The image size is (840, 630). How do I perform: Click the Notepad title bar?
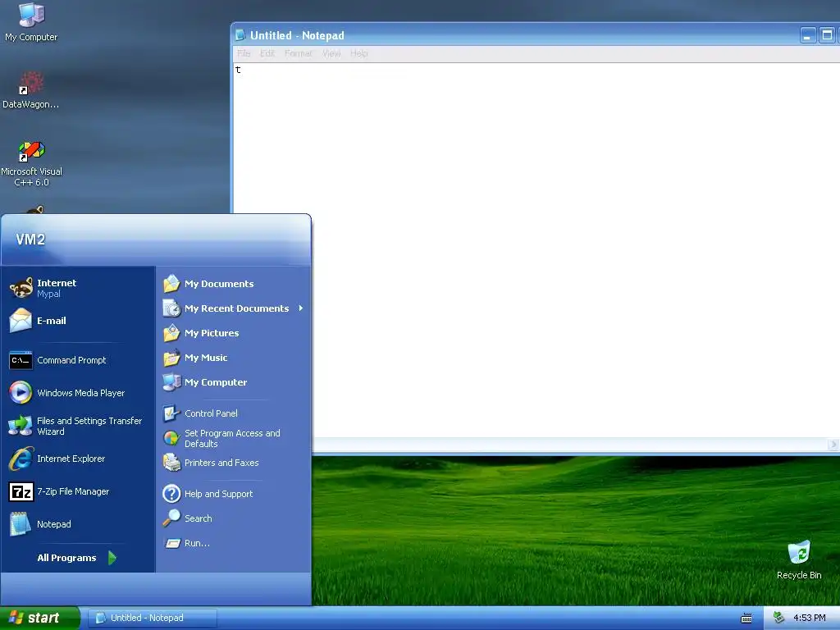point(536,35)
